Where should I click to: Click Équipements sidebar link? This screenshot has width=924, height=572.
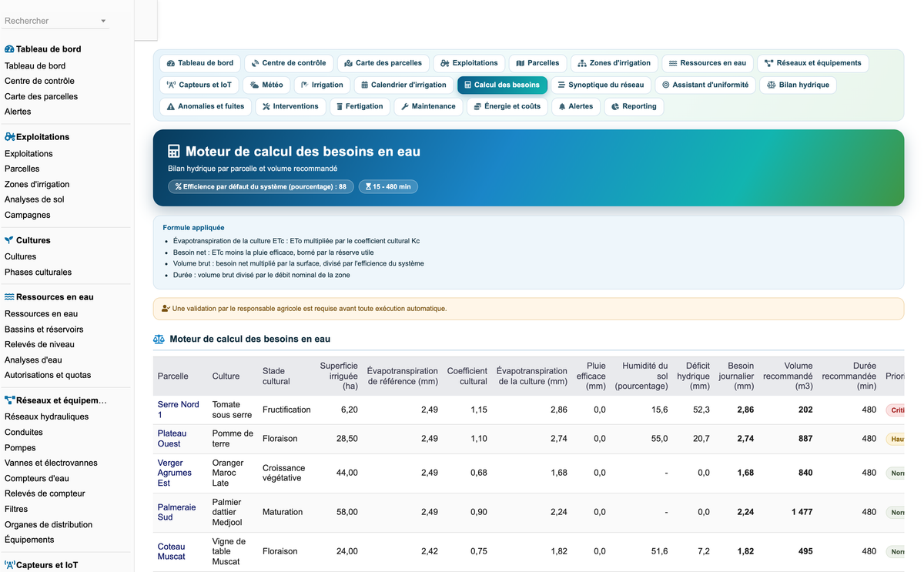29,540
